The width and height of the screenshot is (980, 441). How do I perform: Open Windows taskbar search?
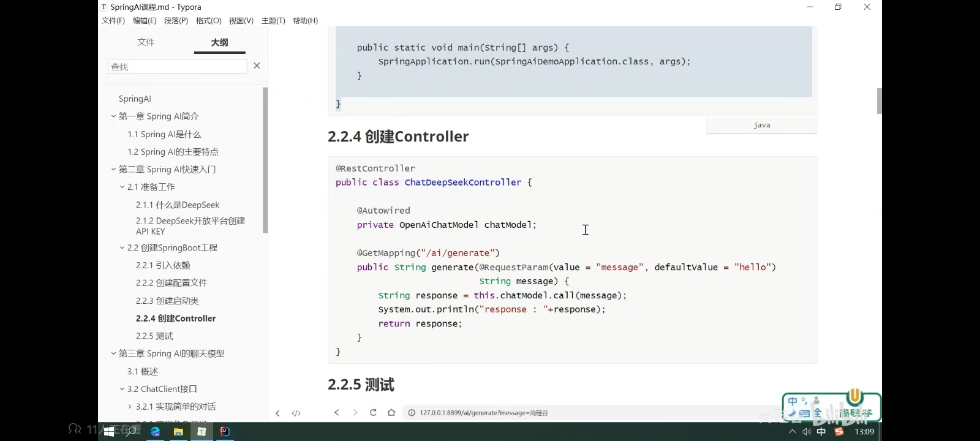[x=131, y=431]
